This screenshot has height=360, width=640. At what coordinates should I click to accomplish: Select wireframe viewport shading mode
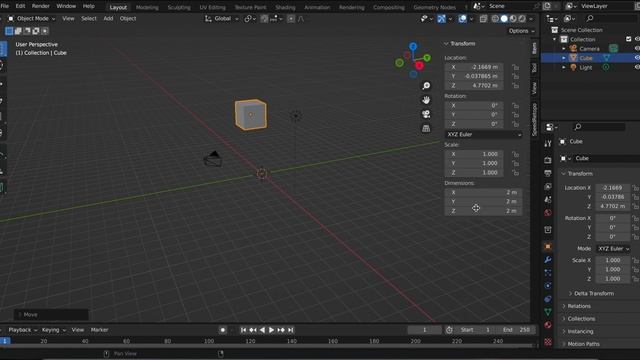[x=495, y=19]
